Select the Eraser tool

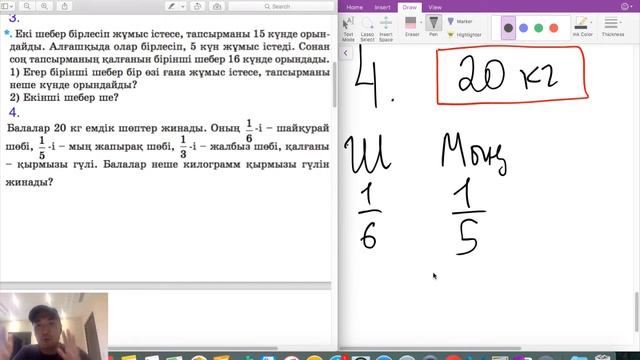tap(411, 27)
